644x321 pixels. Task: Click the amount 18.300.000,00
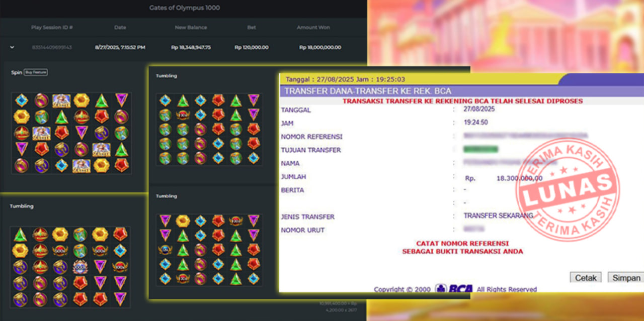click(519, 178)
